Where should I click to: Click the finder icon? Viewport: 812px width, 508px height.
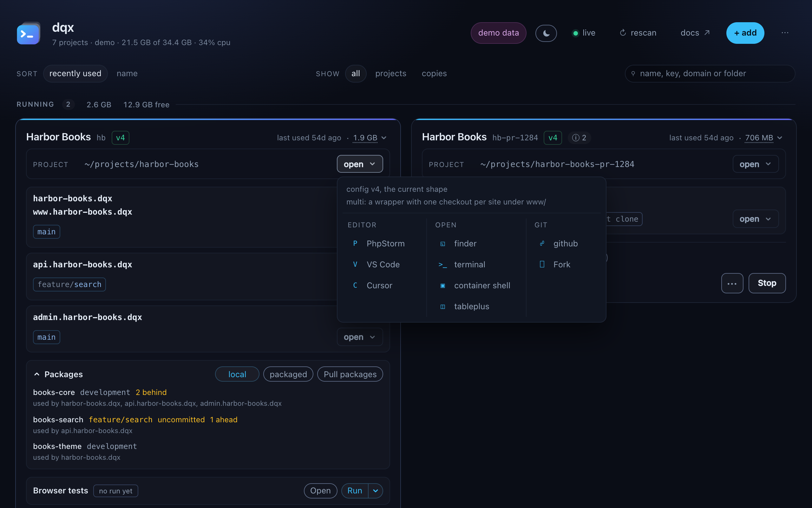click(442, 244)
